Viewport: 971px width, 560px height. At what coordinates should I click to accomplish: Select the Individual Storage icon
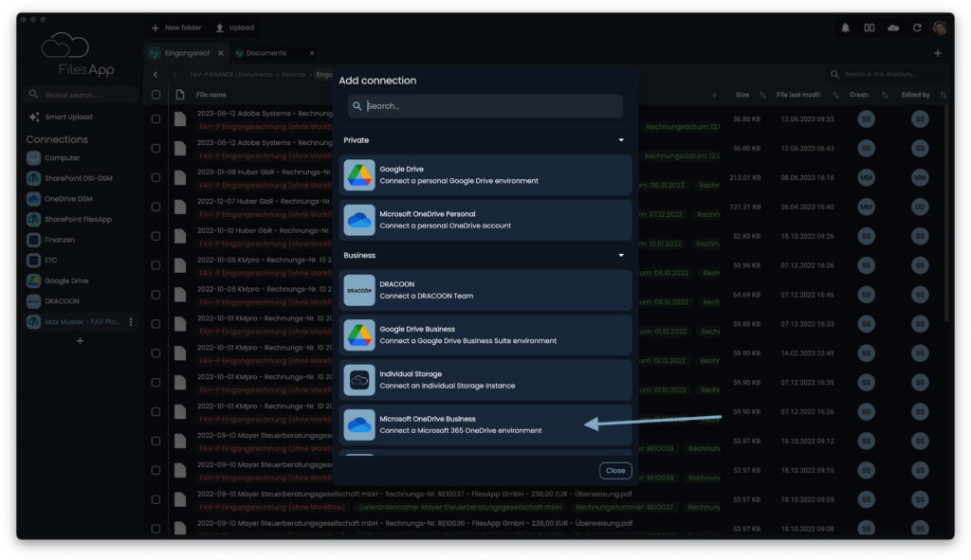(x=359, y=380)
